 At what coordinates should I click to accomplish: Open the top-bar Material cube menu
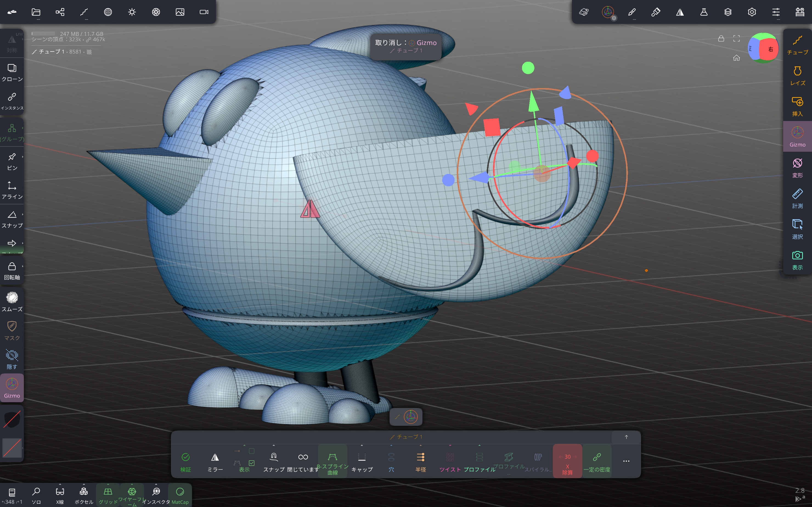click(584, 12)
